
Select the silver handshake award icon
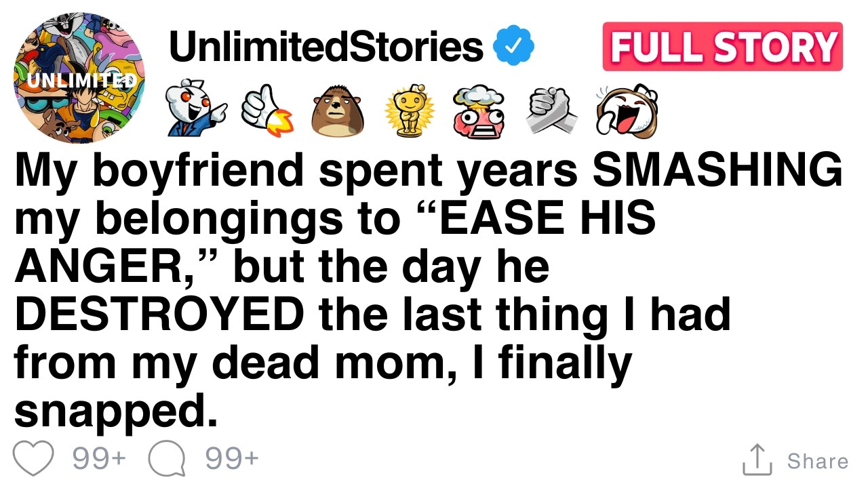[x=552, y=113]
